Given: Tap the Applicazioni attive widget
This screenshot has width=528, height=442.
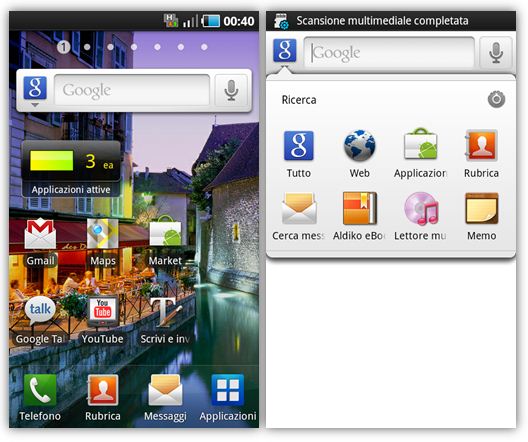Looking at the screenshot, I should tap(71, 169).
